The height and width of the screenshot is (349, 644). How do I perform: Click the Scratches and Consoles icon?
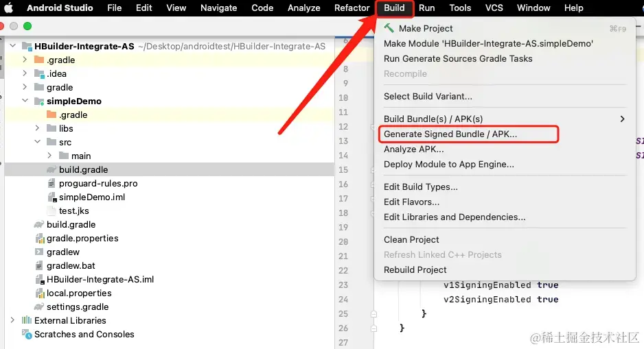point(27,334)
